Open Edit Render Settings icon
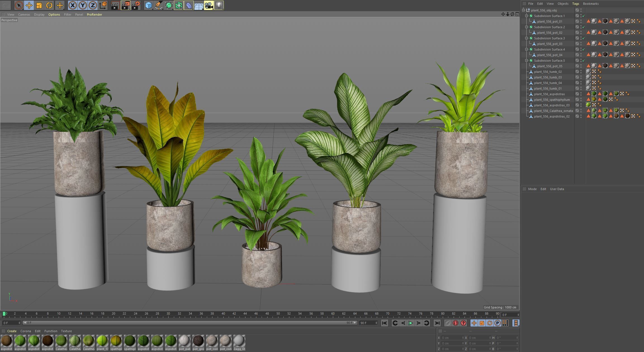 click(136, 5)
